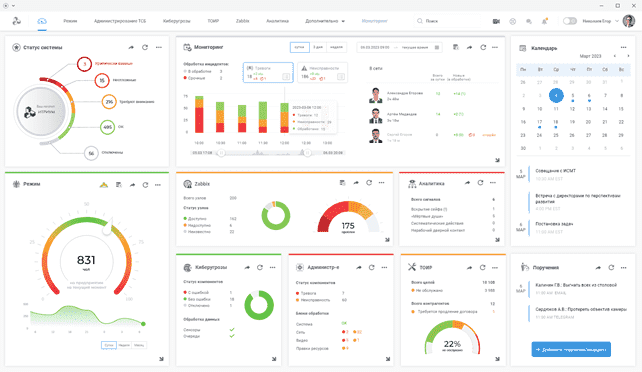The image size is (642, 372).
Task: Open the Zabbix widget three-dots menu
Action: pos(382,183)
